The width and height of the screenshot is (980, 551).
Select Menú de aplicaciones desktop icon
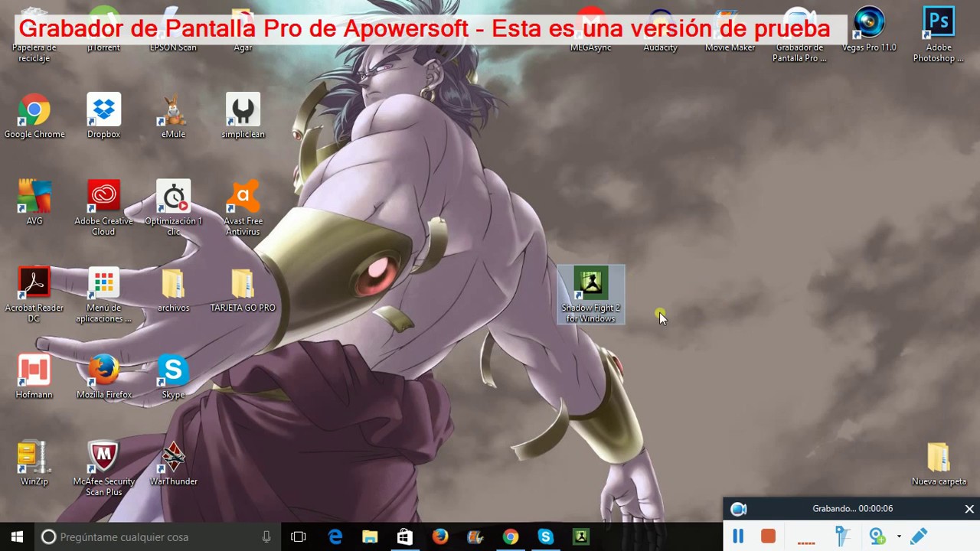point(103,295)
